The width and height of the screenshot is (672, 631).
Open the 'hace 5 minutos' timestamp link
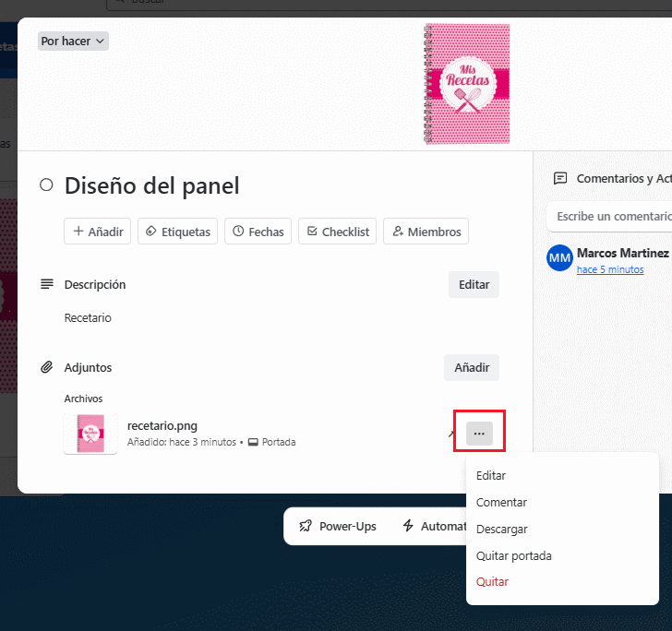tap(610, 269)
